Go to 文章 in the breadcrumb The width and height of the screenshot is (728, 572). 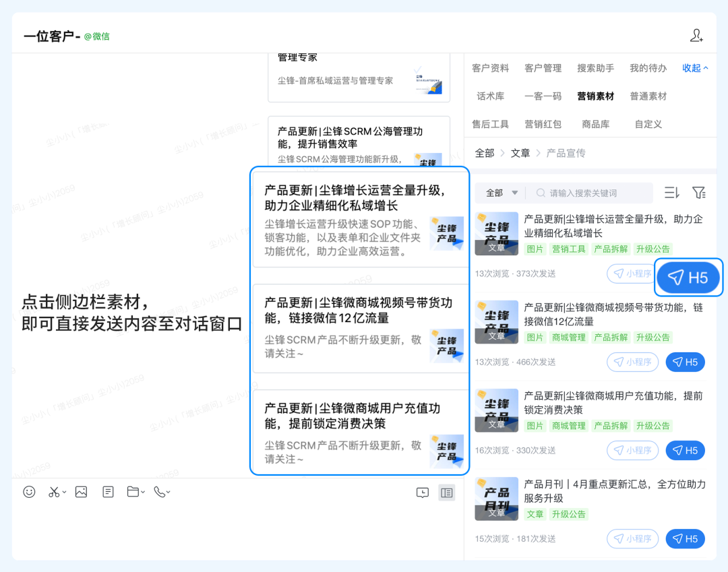click(x=520, y=153)
